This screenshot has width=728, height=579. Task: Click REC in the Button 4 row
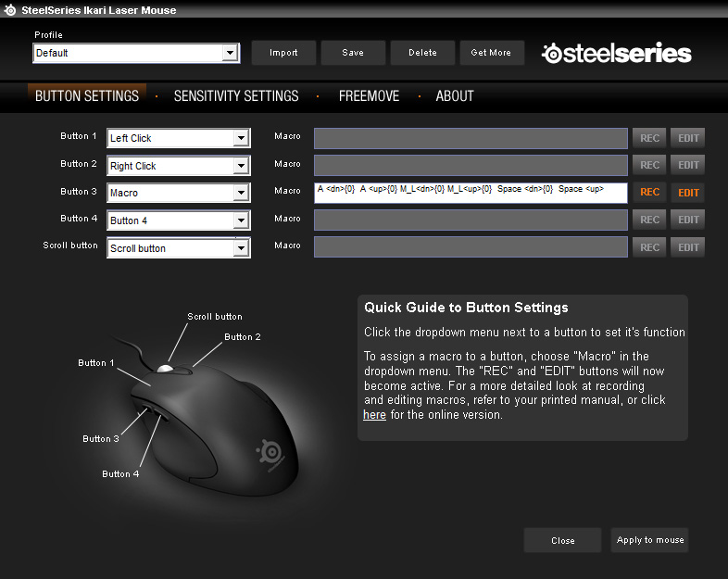pyautogui.click(x=649, y=220)
